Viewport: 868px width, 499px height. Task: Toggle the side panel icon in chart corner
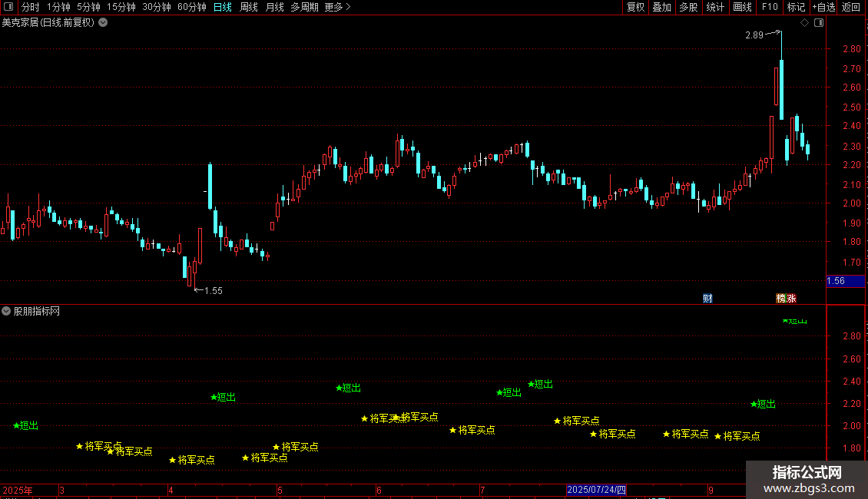pyautogui.click(x=819, y=23)
